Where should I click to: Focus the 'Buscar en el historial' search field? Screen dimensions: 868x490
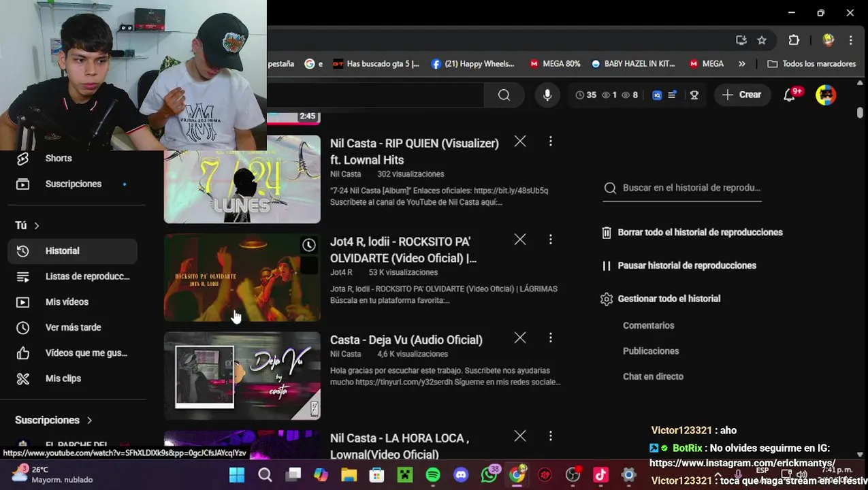click(x=682, y=188)
